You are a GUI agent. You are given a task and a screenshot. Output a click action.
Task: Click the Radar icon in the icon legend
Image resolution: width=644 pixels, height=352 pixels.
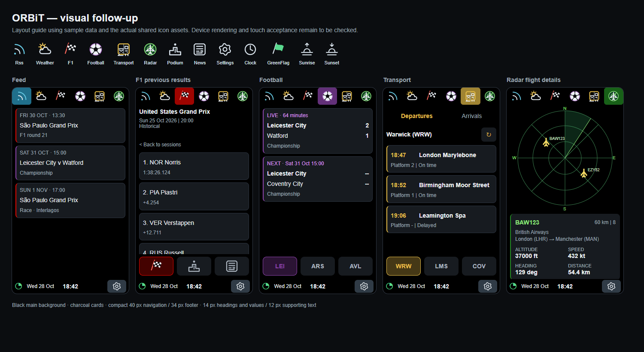150,49
